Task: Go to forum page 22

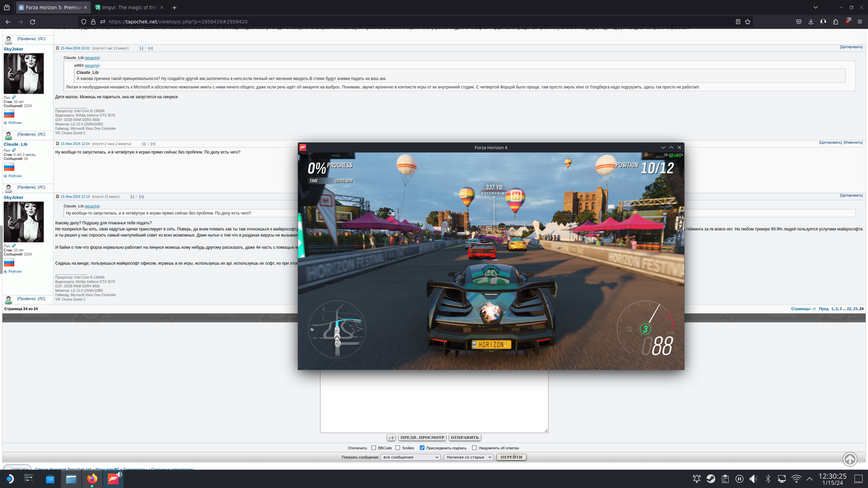Action: [848, 308]
